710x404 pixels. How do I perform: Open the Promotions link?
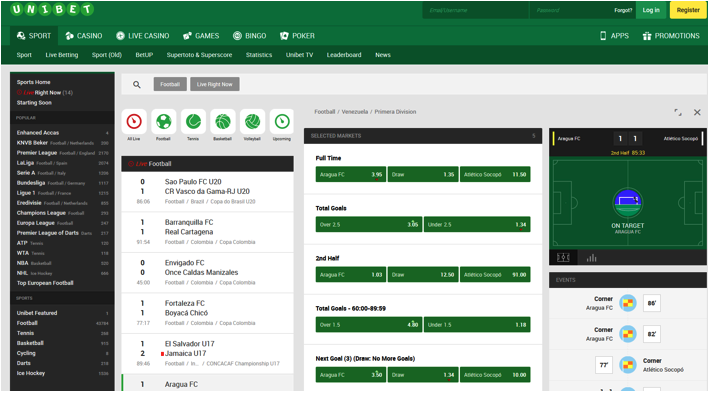tap(671, 36)
